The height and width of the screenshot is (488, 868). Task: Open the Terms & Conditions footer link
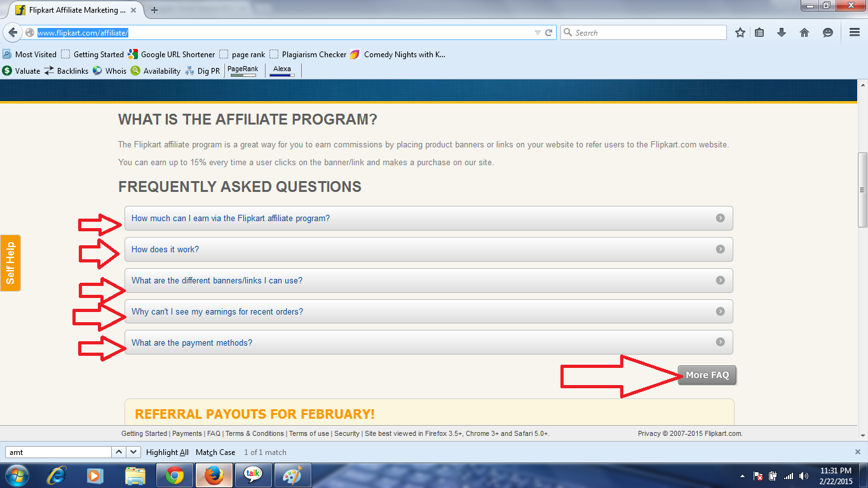coord(254,433)
